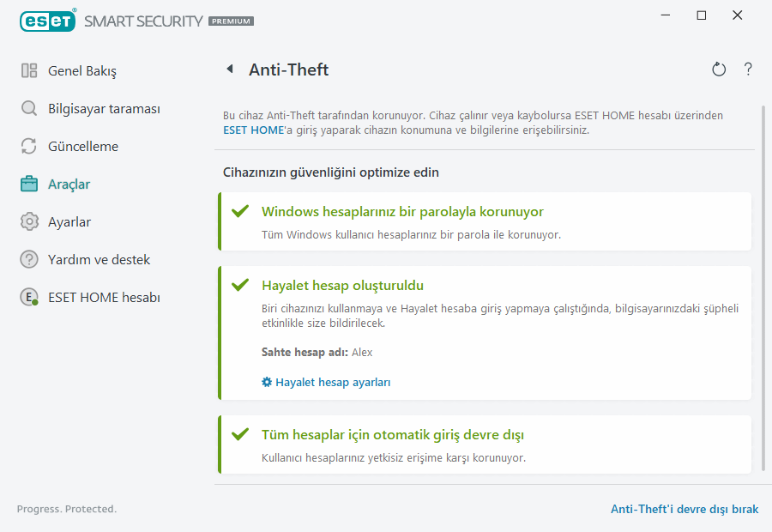Image resolution: width=772 pixels, height=532 pixels.
Task: Open Hayalet hesap ayarları
Action: [x=333, y=382]
